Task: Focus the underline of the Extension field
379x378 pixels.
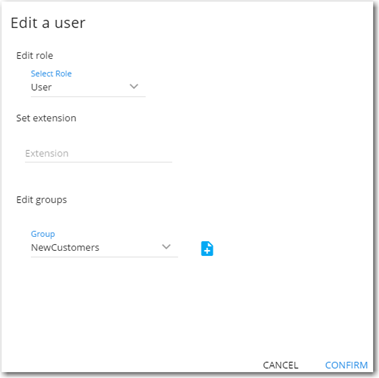Action: [x=98, y=162]
